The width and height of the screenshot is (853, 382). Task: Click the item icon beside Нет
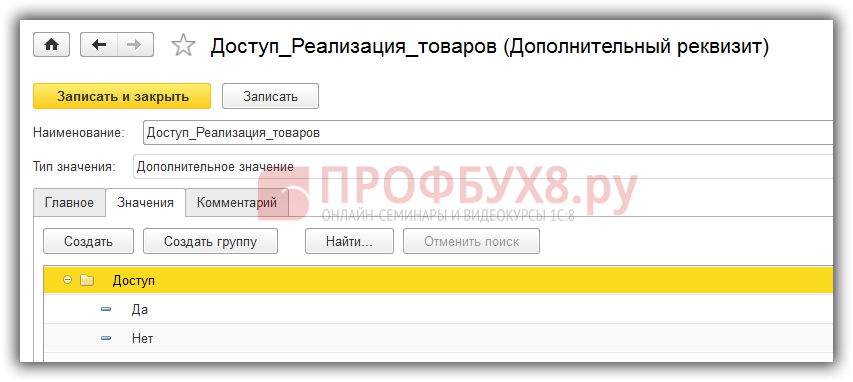[x=106, y=338]
